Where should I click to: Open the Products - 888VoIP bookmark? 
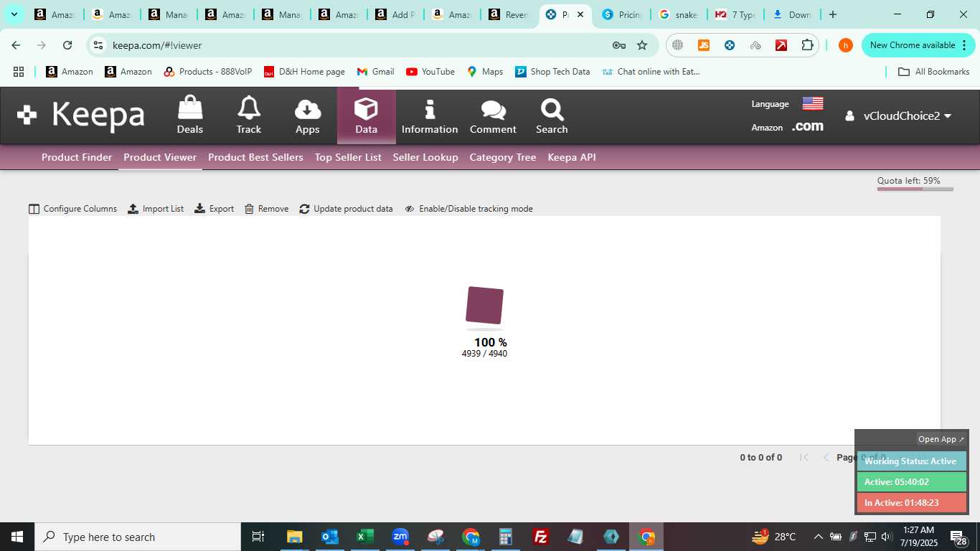tap(208, 72)
